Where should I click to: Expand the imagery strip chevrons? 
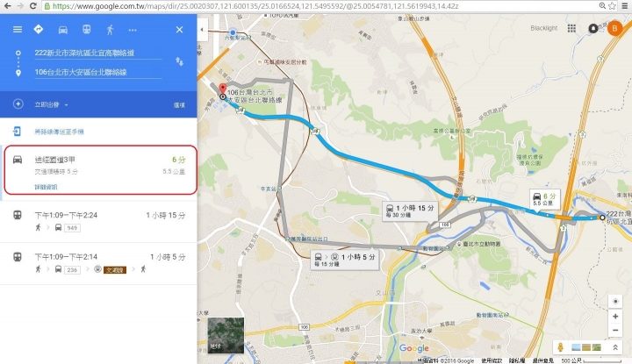click(615, 347)
